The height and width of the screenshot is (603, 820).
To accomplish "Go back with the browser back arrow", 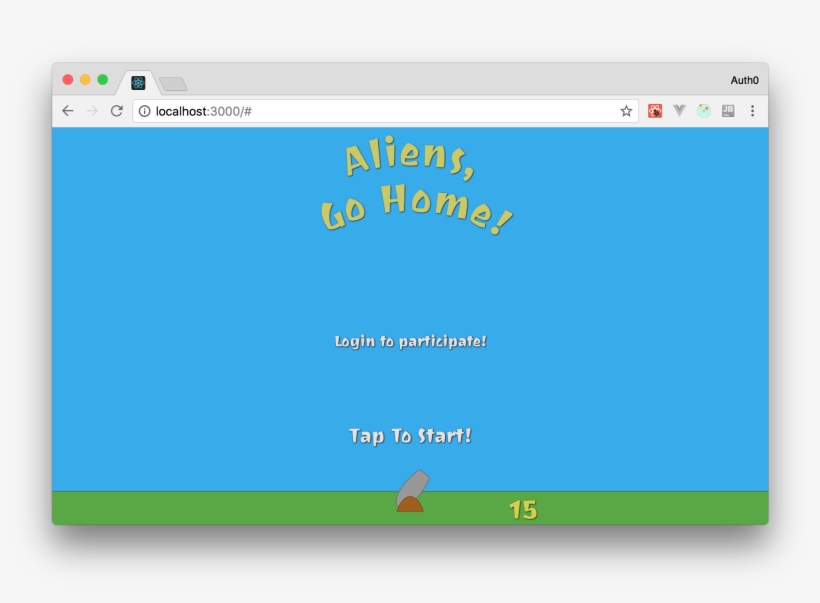I will point(67,111).
